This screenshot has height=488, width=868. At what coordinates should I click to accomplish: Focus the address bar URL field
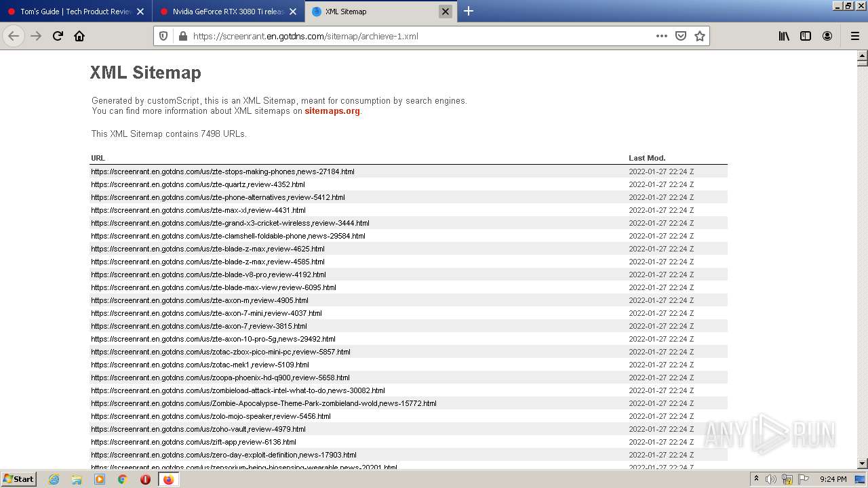tap(420, 36)
